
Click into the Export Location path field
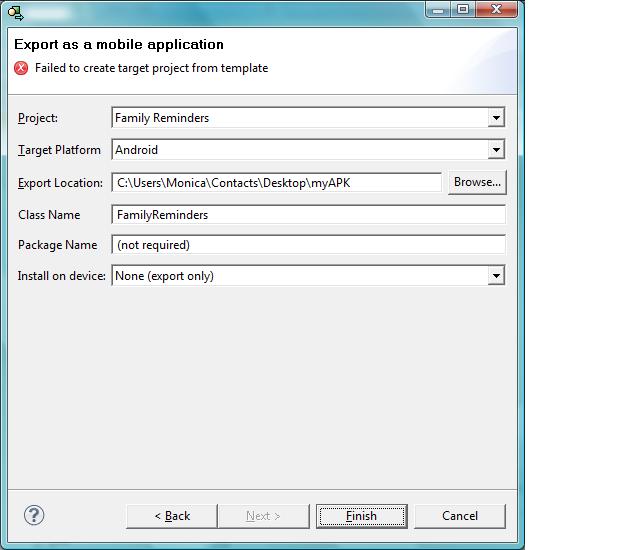coord(277,183)
